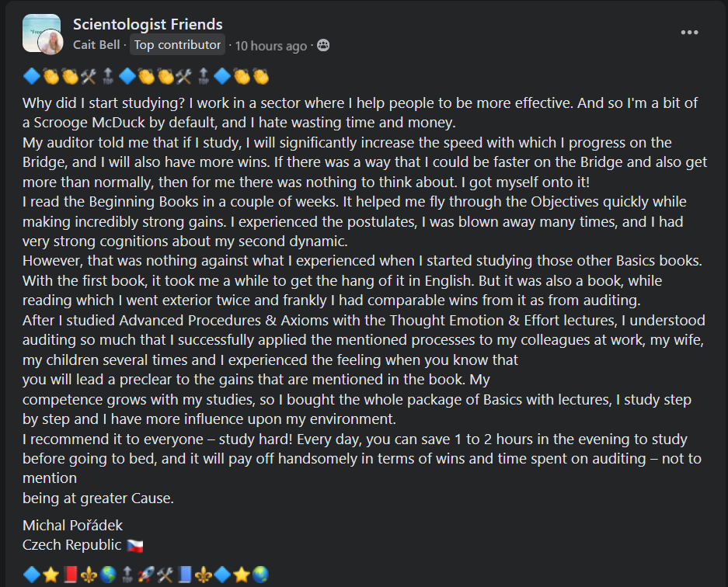The width and height of the screenshot is (728, 587).
Task: Click the red book emoji
Action: [x=70, y=575]
